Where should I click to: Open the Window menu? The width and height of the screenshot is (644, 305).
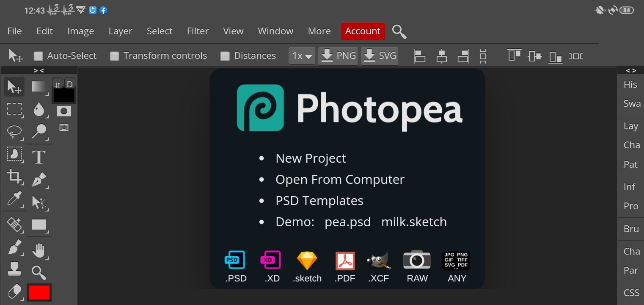coord(275,31)
